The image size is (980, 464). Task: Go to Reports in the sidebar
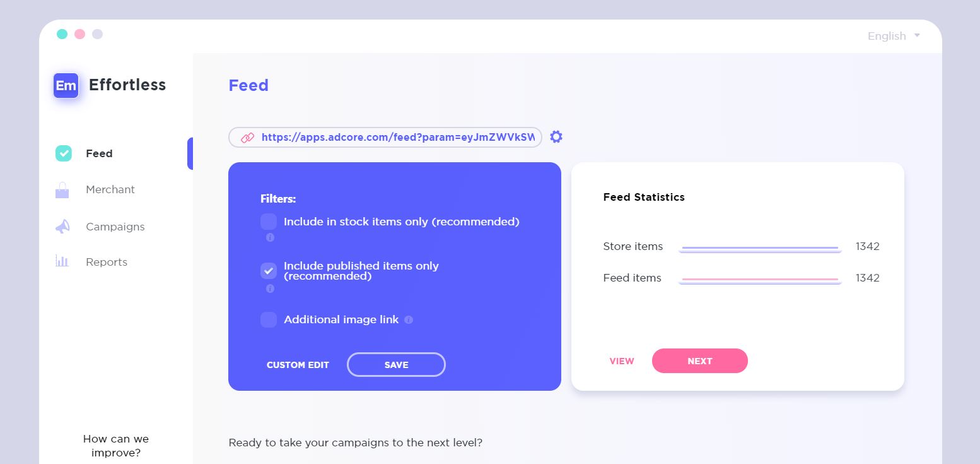[x=107, y=262]
